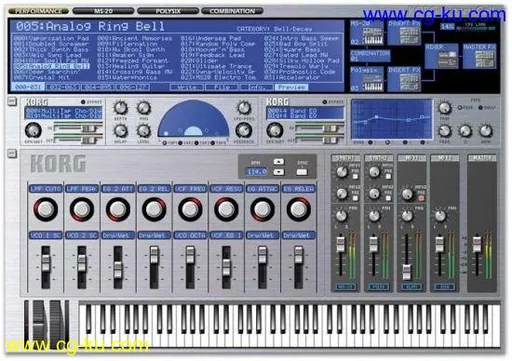Click the EG ATTAC performance knob
This screenshot has width=512, height=361.
(x=262, y=209)
